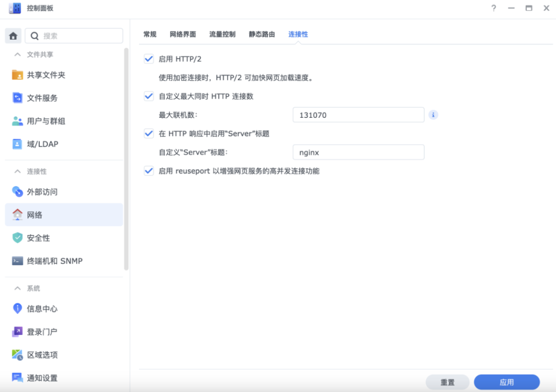This screenshot has height=392, width=556.
Task: Click the 重置 reset button
Action: tap(447, 382)
